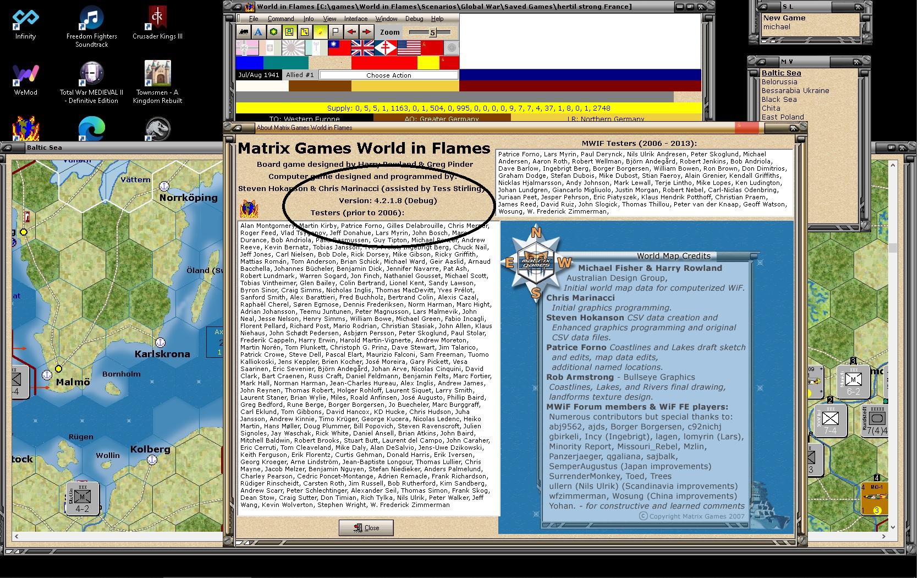The image size is (924, 578).
Task: Click the Kolberg port anchor icon
Action: click(x=152, y=460)
